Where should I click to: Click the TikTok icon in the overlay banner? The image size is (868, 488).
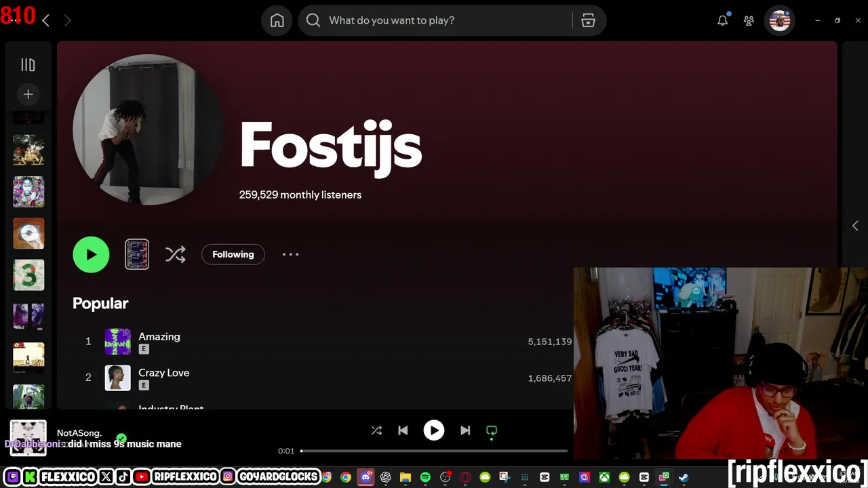tap(123, 477)
